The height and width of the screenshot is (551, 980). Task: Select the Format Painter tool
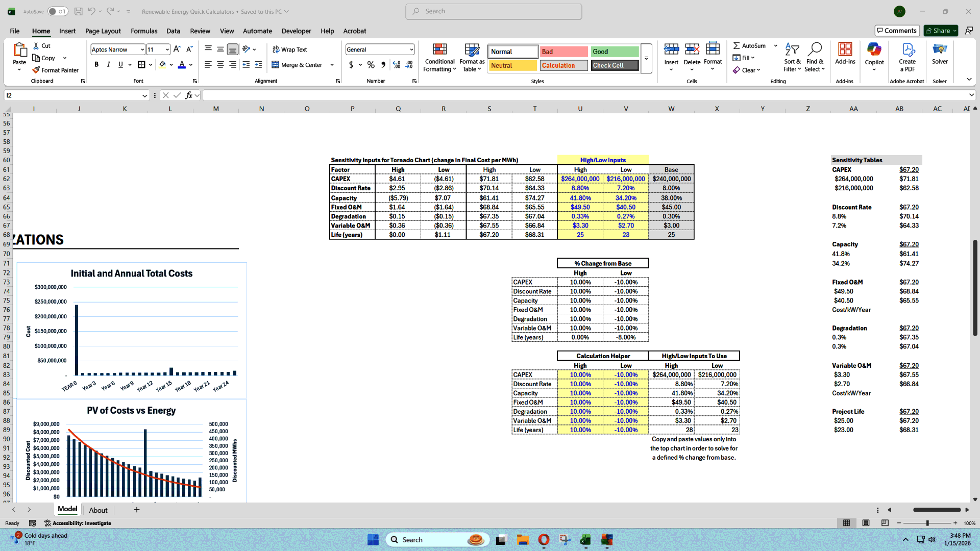[56, 70]
